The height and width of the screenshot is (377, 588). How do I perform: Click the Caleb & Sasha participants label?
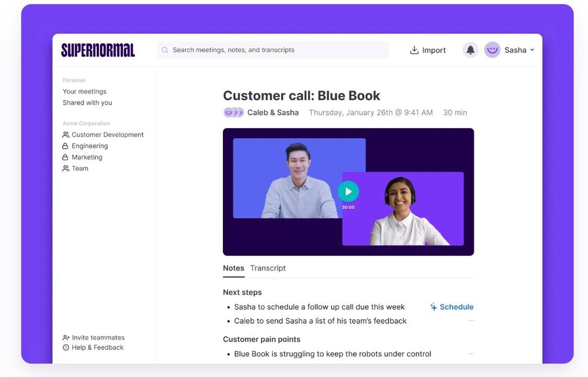273,112
